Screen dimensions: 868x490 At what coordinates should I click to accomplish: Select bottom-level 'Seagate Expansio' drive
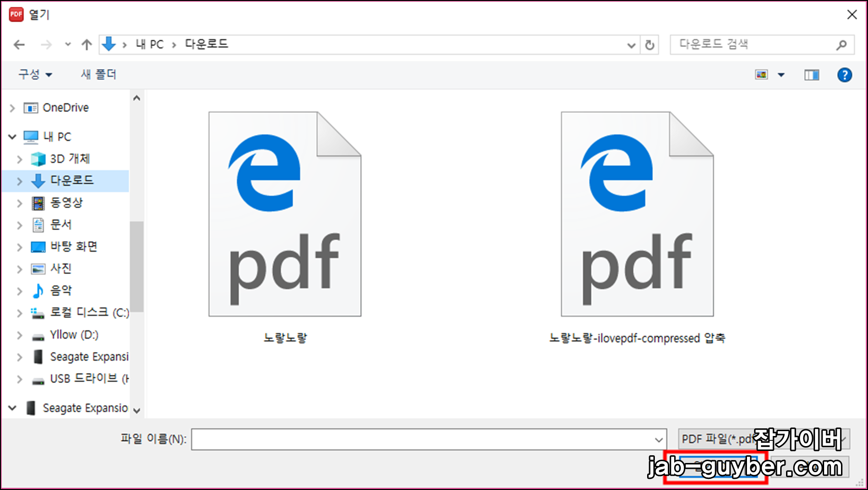coord(85,408)
